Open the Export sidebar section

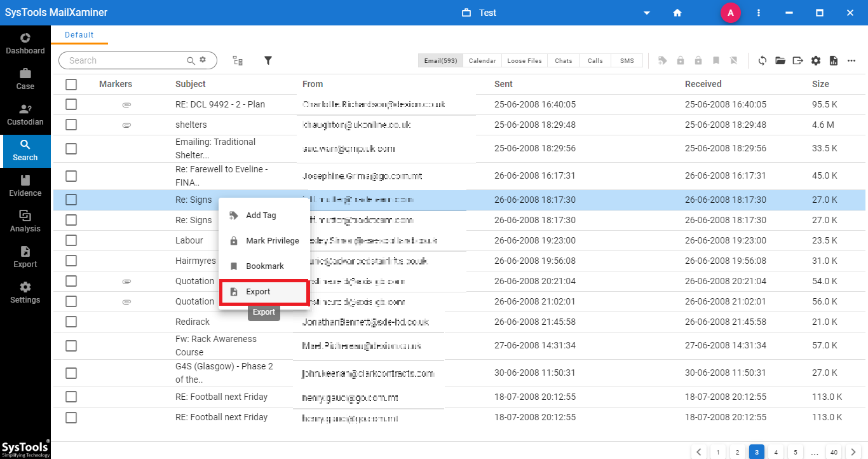(x=25, y=257)
